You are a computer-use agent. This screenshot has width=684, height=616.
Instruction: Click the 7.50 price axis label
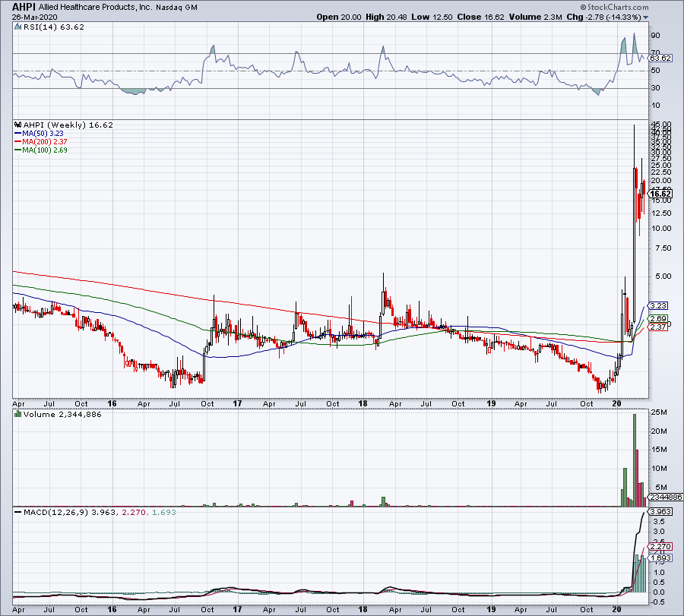point(661,248)
